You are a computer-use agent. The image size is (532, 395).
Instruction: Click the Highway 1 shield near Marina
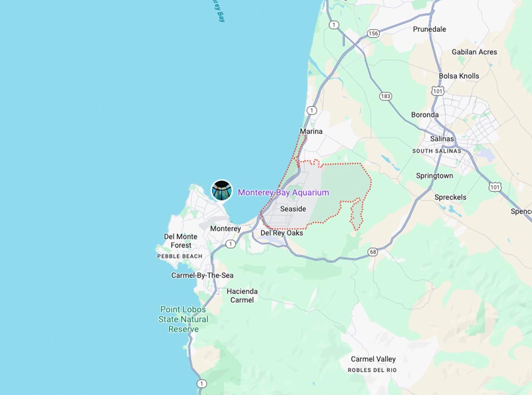click(312, 110)
